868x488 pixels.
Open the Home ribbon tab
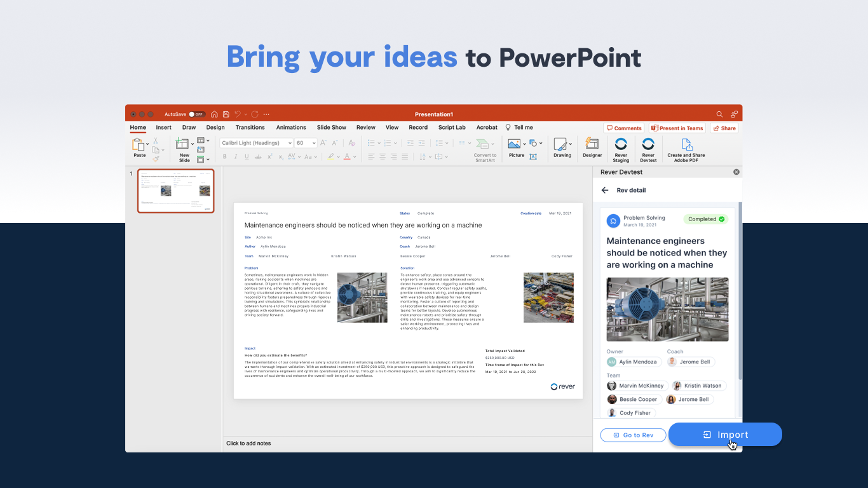tap(138, 128)
